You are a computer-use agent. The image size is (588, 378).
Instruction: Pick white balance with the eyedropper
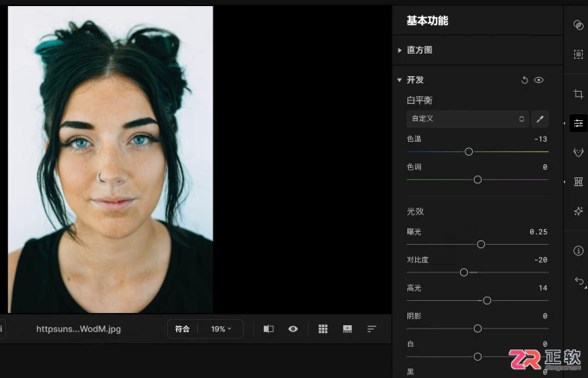click(540, 119)
